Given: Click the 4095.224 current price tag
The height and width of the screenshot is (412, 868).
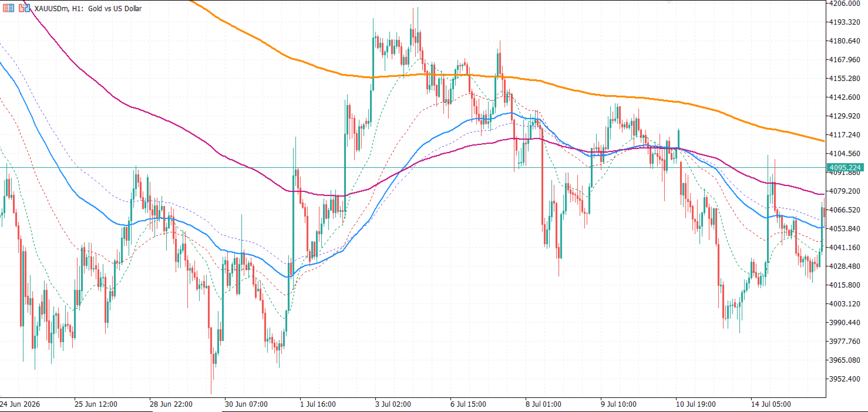Looking at the screenshot, I should (848, 168).
